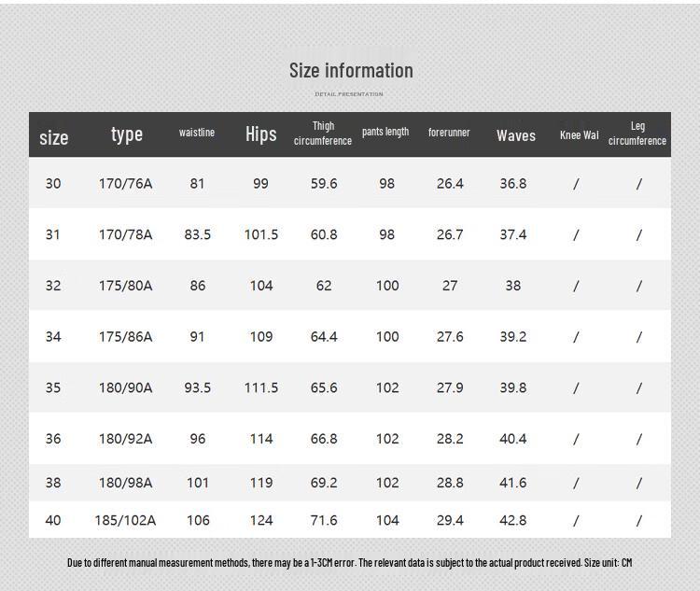Click the 'size' column header
Image resolution: width=700 pixels, height=591 pixels.
53,137
